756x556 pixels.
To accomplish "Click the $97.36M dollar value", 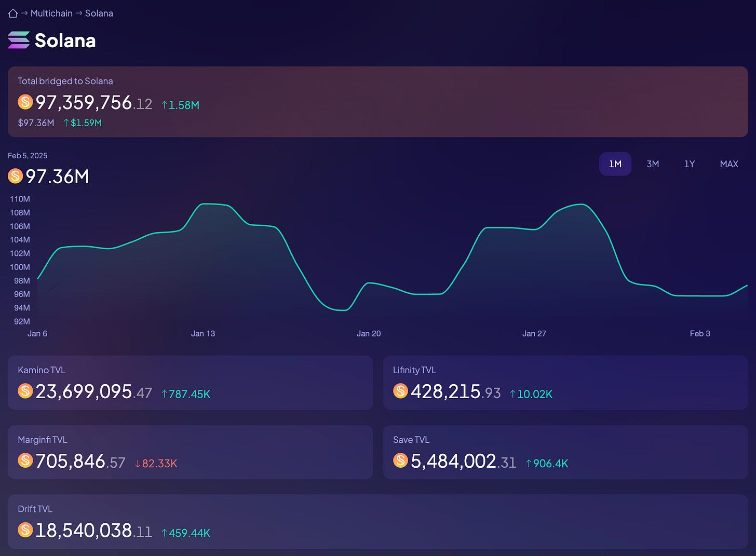I will point(36,123).
